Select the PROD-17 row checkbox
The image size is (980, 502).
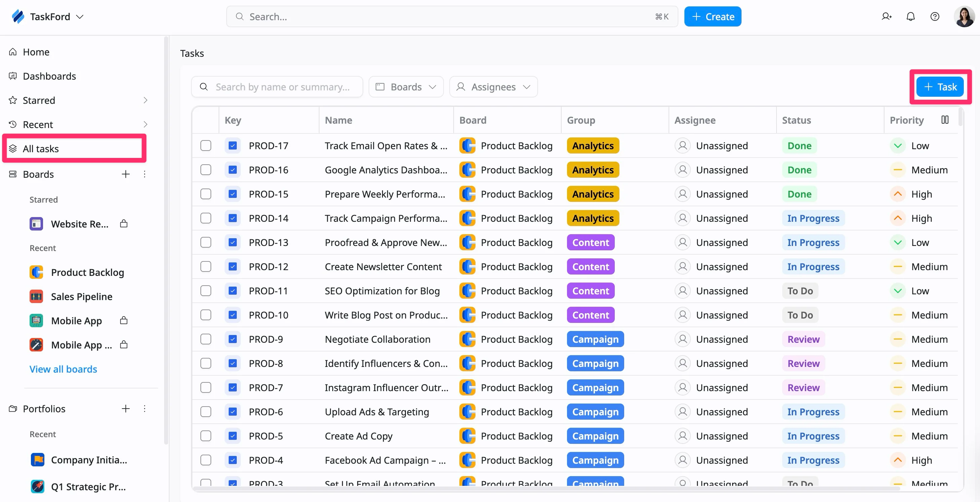[x=206, y=145]
